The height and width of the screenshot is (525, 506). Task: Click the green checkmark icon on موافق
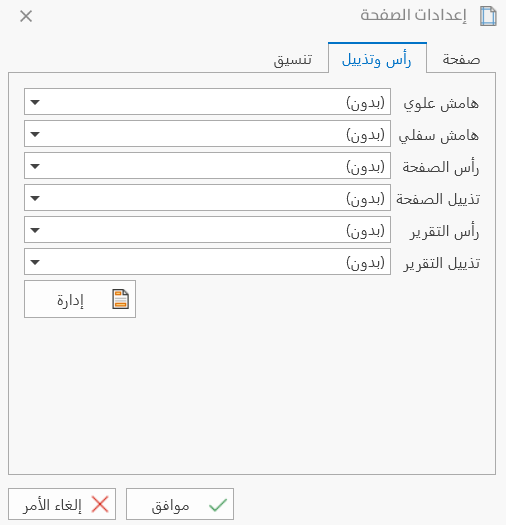(218, 505)
